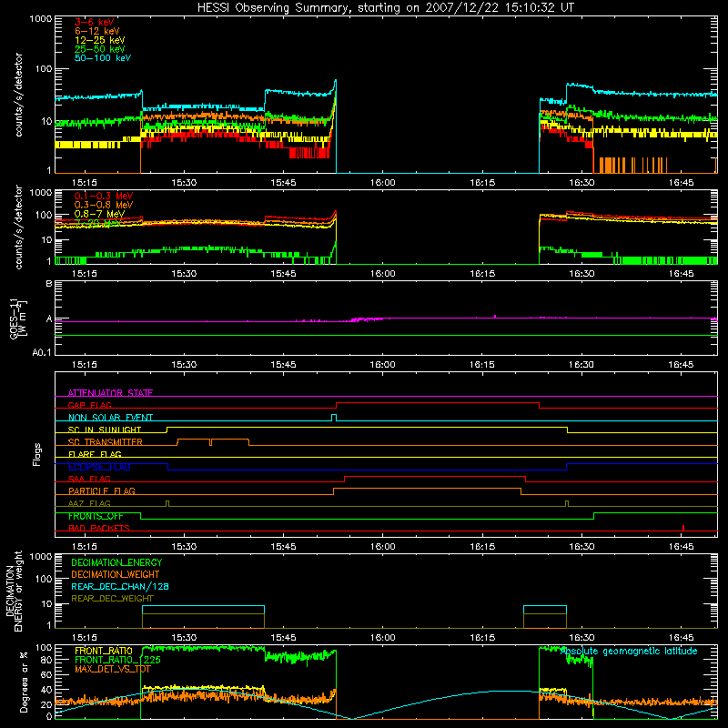
Task: Click the DECIMATION_ENERGY legend label
Action: pos(116,562)
